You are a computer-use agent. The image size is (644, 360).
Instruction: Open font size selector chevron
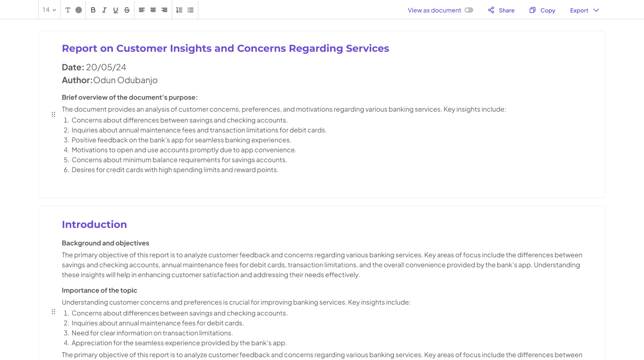click(55, 10)
